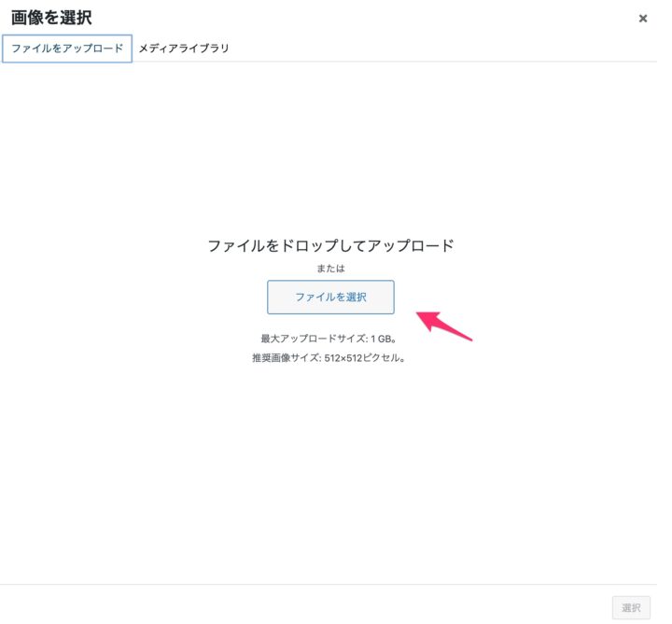The image size is (672, 624).
Task: Click the 画像を選択 dialog title
Action: 51,18
